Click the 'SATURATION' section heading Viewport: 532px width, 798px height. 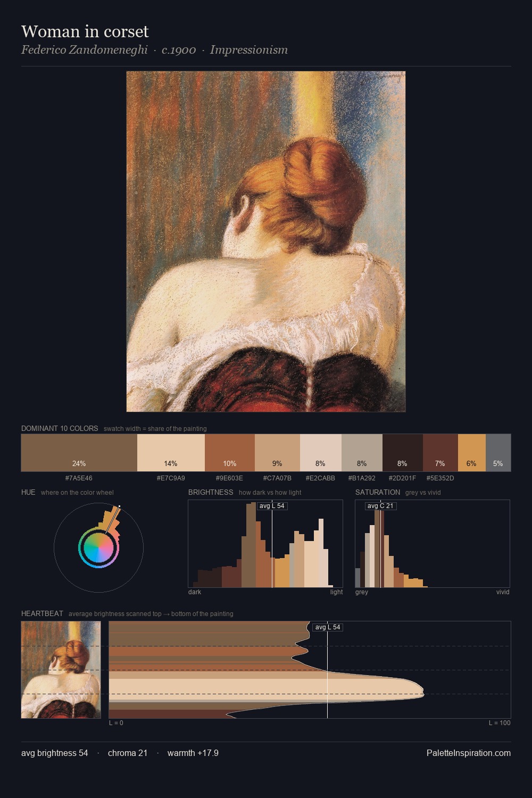pyautogui.click(x=378, y=492)
